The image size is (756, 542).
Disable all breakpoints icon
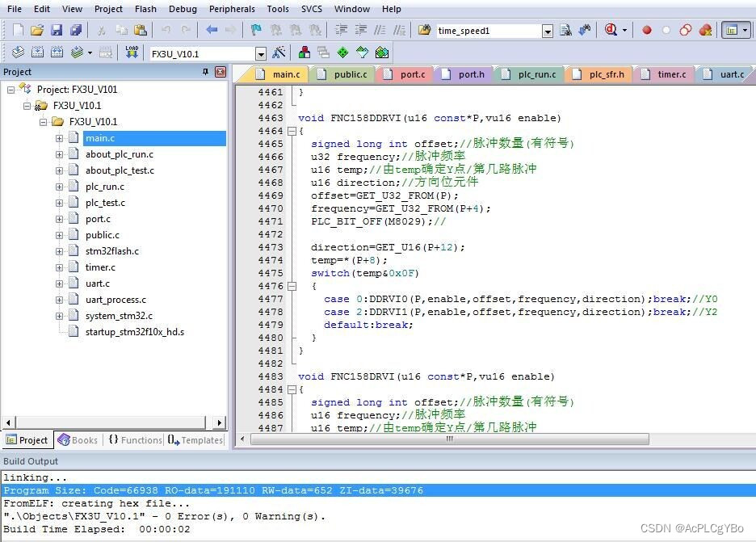click(686, 31)
